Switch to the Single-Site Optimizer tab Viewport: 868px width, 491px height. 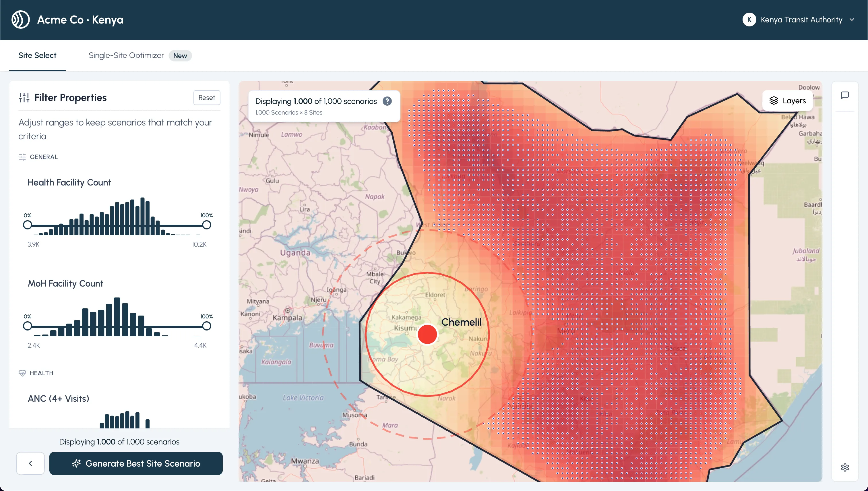(x=126, y=55)
